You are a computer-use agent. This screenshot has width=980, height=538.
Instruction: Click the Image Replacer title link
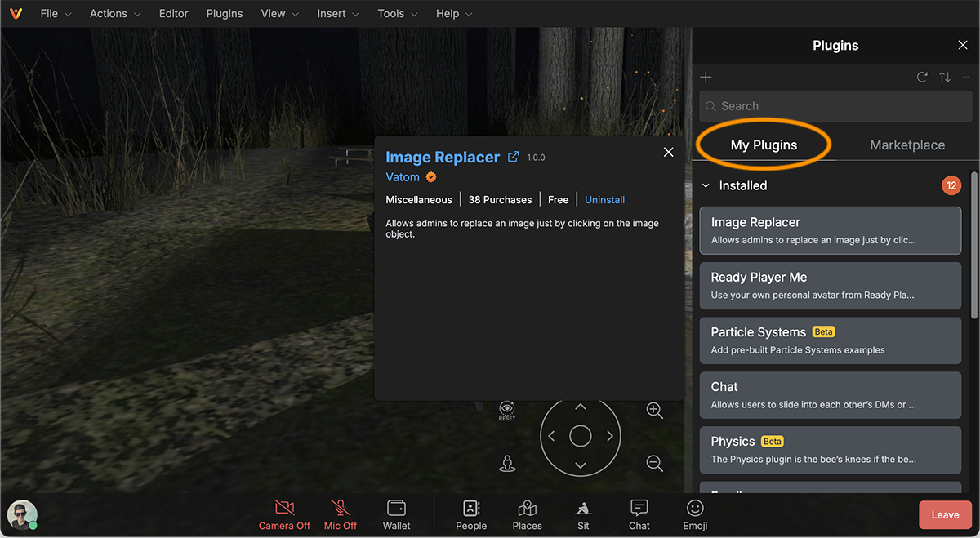443,158
